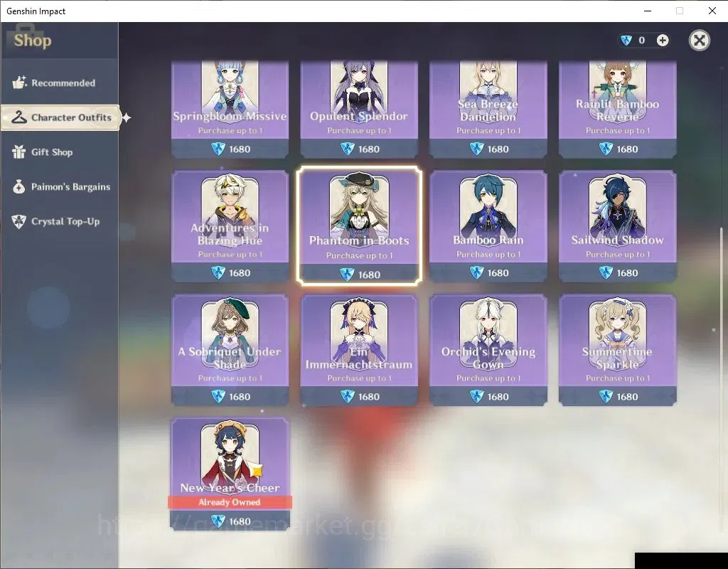Click the crystal icon on Summertime Sparkle price
Viewport: 728px width, 569px height.
pyautogui.click(x=606, y=397)
